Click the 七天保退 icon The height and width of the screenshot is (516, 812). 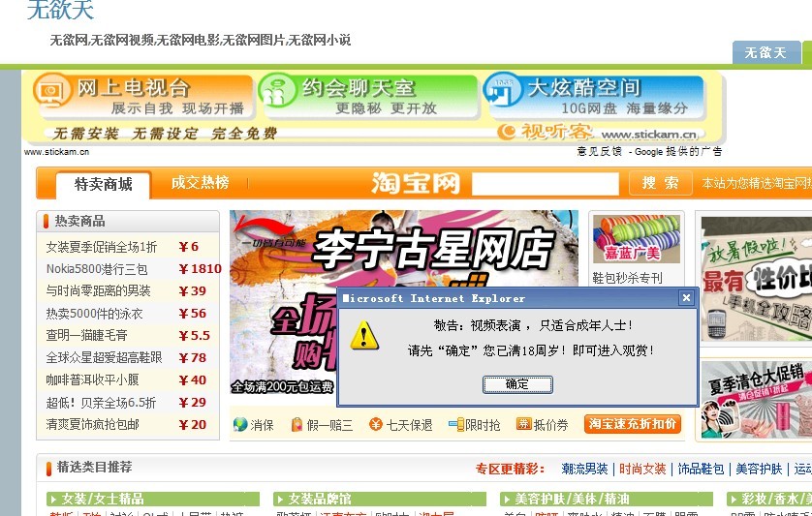tap(375, 424)
